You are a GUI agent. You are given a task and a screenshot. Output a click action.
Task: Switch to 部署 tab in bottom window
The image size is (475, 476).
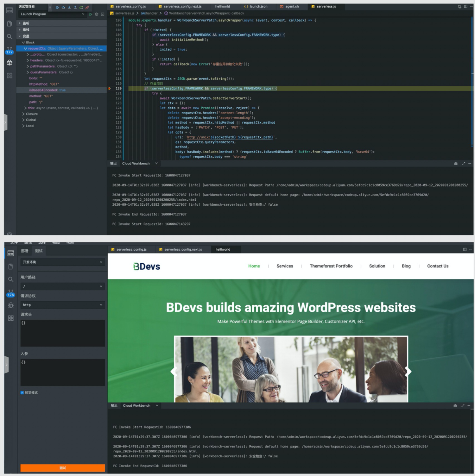25,251
